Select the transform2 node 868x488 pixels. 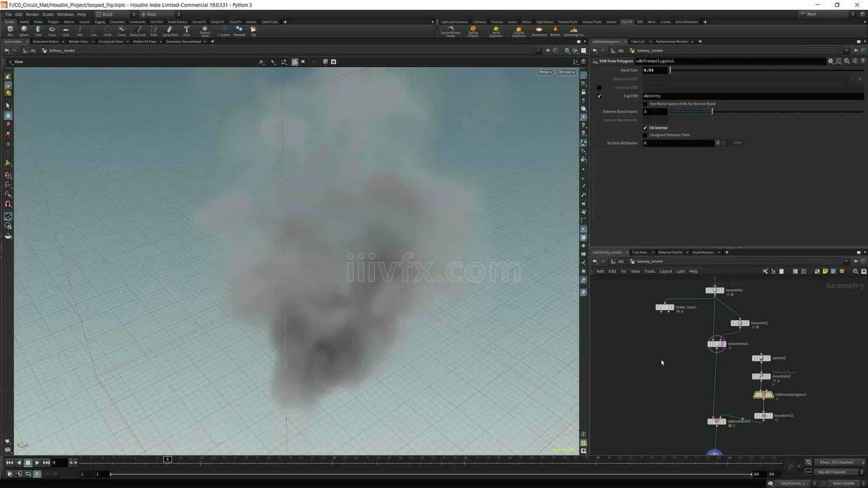[x=763, y=416]
